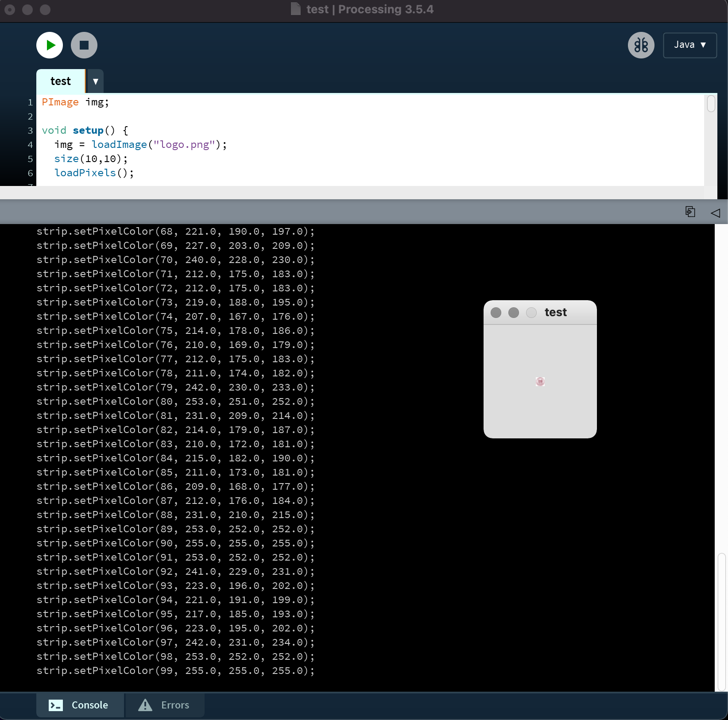
Task: Stop the running sketch
Action: (84, 45)
